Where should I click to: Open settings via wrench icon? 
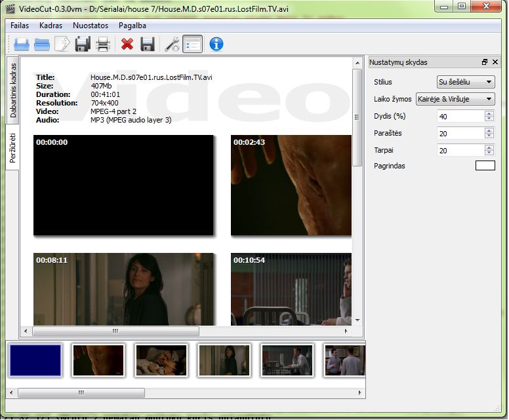(172, 44)
